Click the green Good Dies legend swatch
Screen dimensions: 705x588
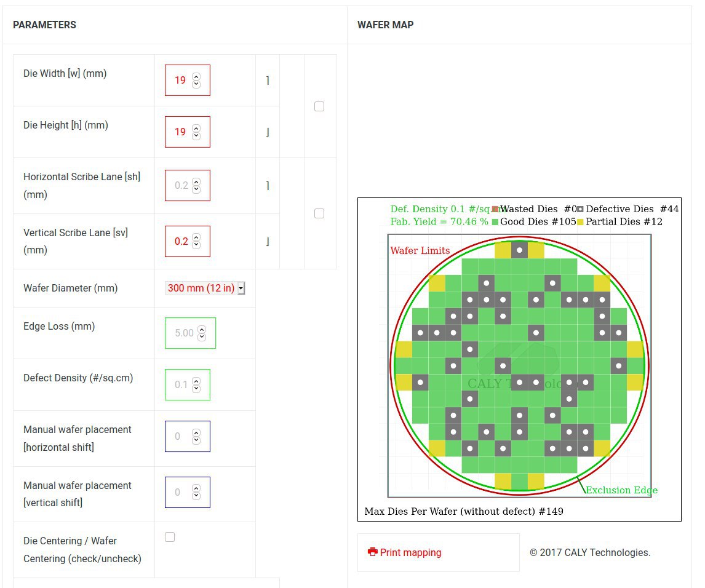coord(495,221)
